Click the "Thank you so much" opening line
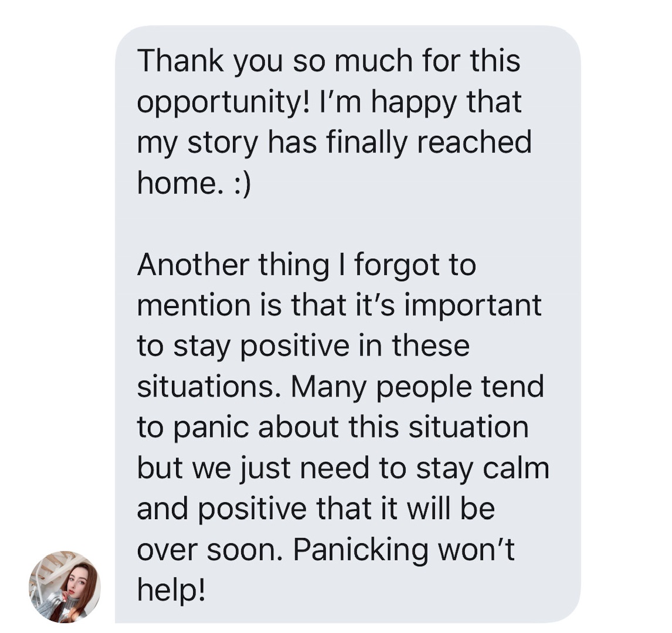The width and height of the screenshot is (672, 633). click(x=329, y=61)
